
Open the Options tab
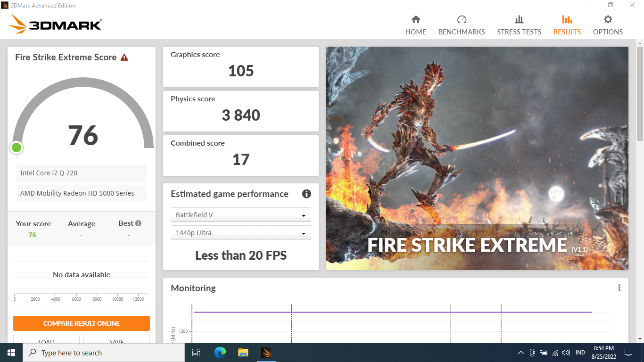tap(608, 25)
